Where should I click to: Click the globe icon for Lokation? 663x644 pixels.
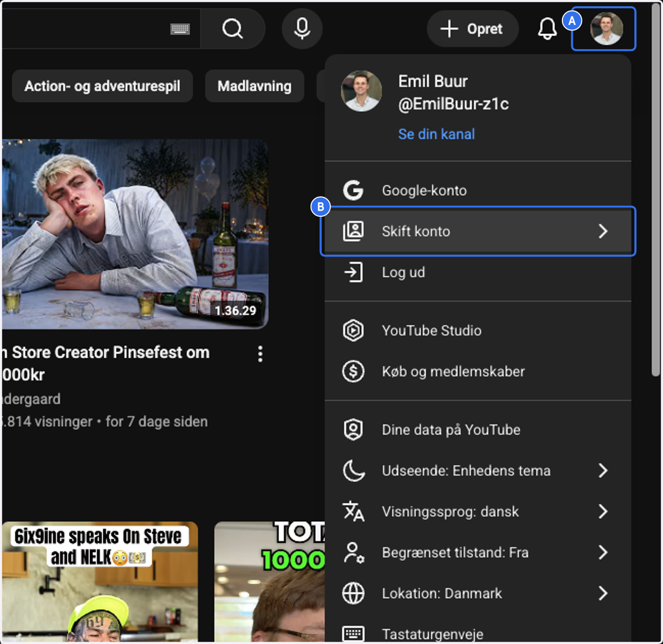pos(353,593)
